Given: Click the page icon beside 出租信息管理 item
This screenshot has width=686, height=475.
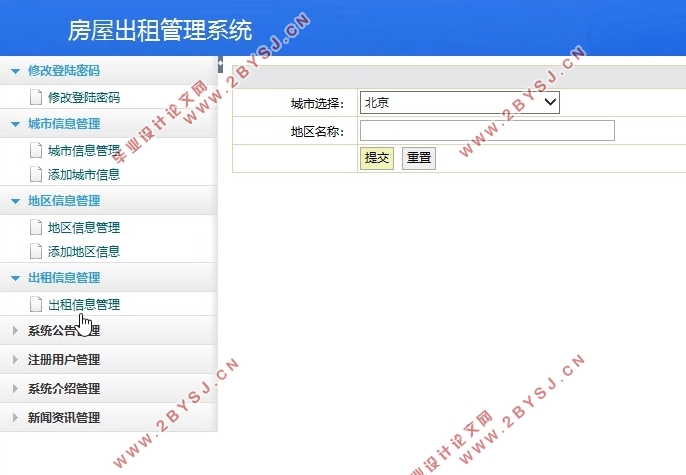Looking at the screenshot, I should point(36,304).
